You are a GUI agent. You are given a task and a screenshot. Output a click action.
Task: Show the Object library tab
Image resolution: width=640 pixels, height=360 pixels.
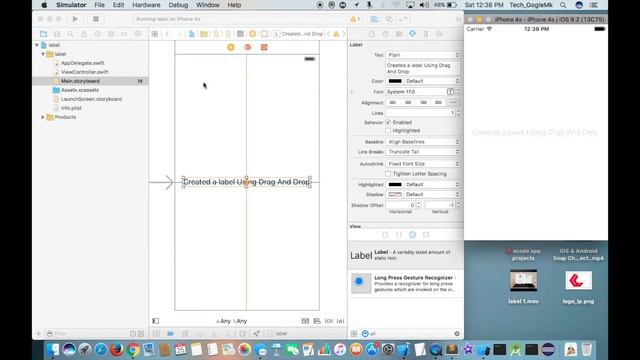pyautogui.click(x=413, y=235)
